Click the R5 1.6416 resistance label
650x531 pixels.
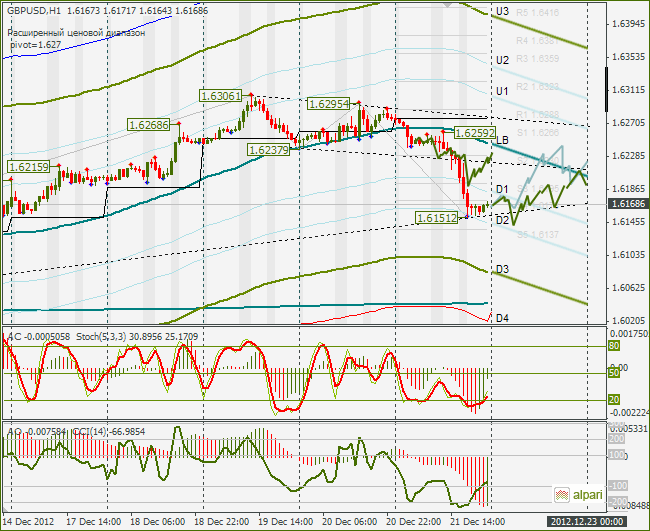coord(537,13)
